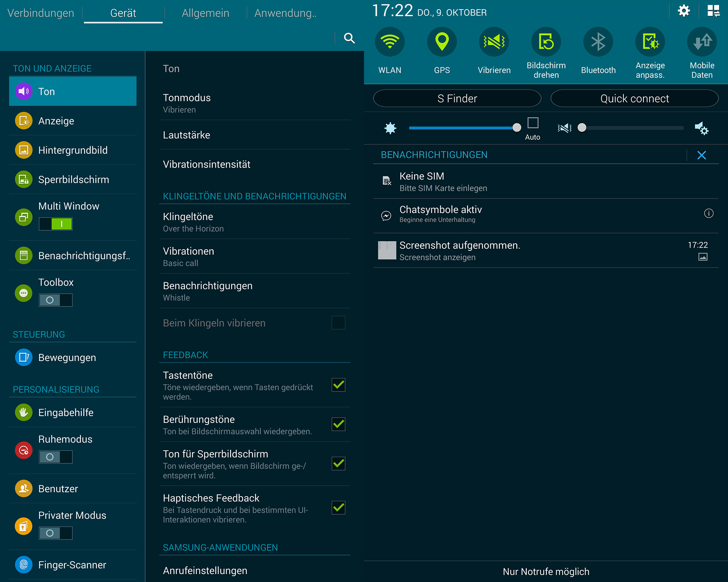Tap the screenshot thumbnail preview
Screen dimensions: 728x582
[387, 250]
